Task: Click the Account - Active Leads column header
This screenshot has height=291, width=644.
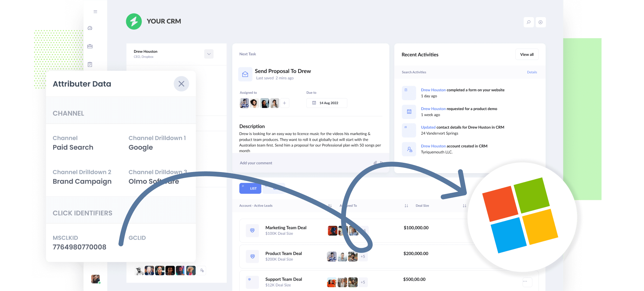Action: point(256,206)
